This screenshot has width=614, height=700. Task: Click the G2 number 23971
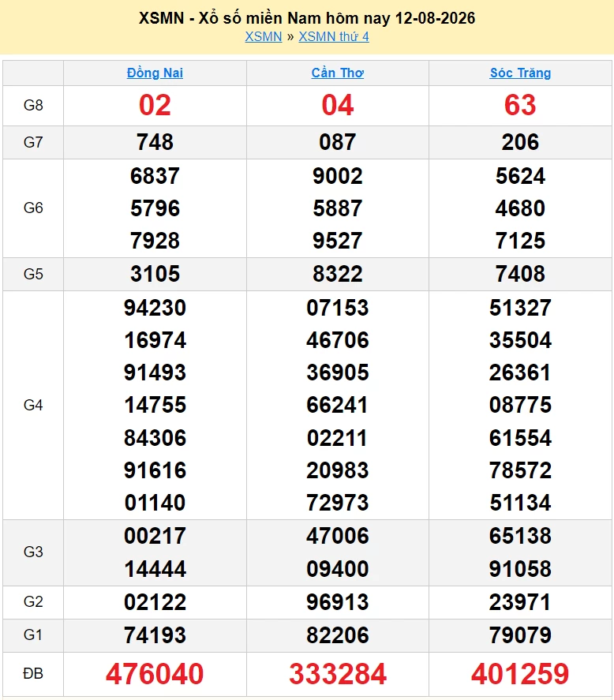(x=520, y=602)
